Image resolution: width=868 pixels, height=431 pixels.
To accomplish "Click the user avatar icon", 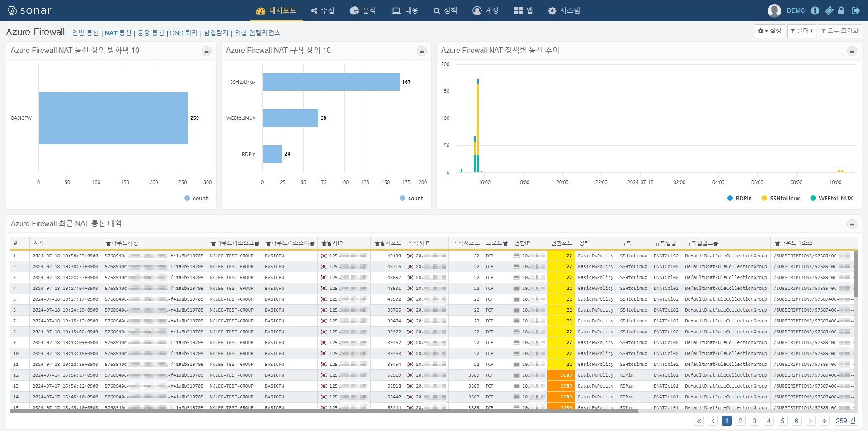I will point(774,10).
